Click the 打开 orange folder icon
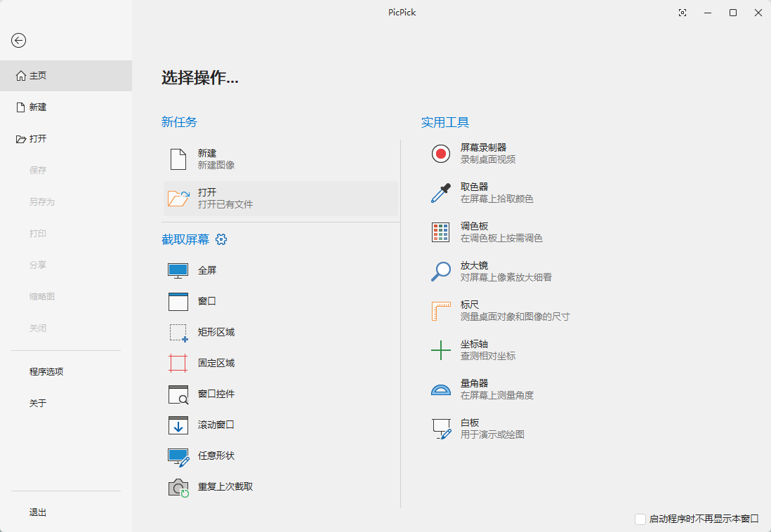This screenshot has height=532, width=771. click(178, 198)
